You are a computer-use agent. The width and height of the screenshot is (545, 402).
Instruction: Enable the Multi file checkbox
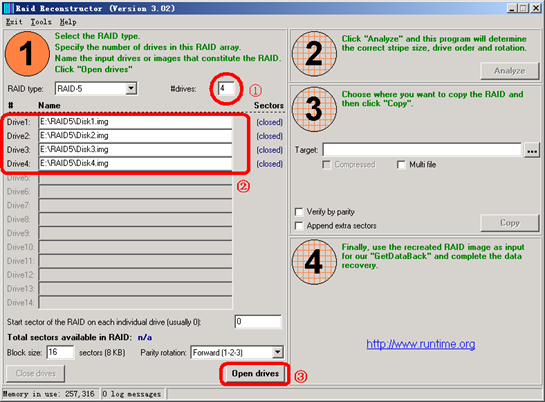click(x=401, y=165)
